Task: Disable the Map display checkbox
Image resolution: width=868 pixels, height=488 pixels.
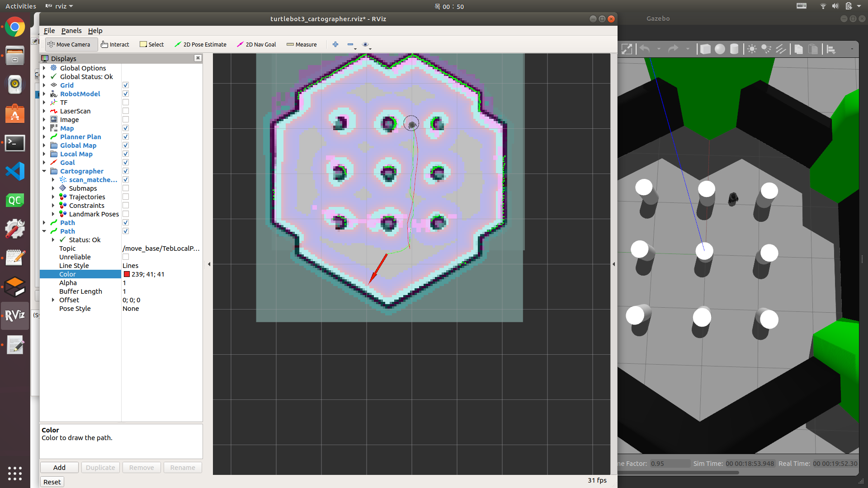Action: [x=126, y=128]
